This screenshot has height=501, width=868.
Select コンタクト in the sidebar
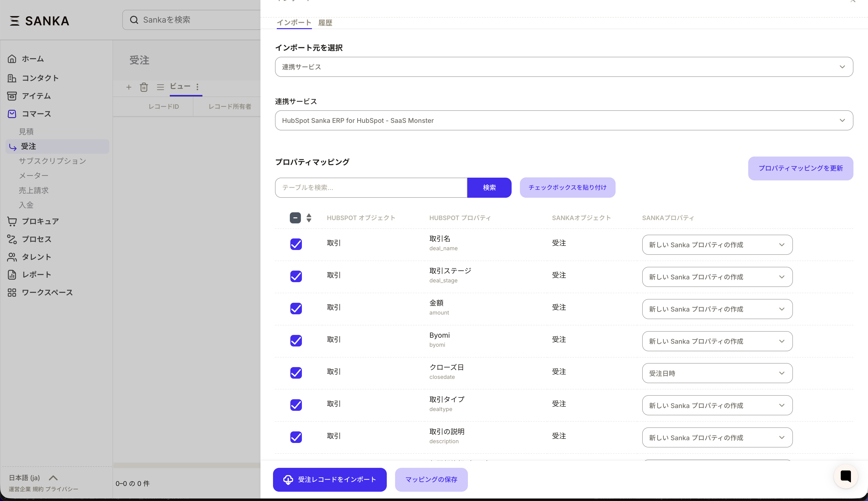click(41, 78)
